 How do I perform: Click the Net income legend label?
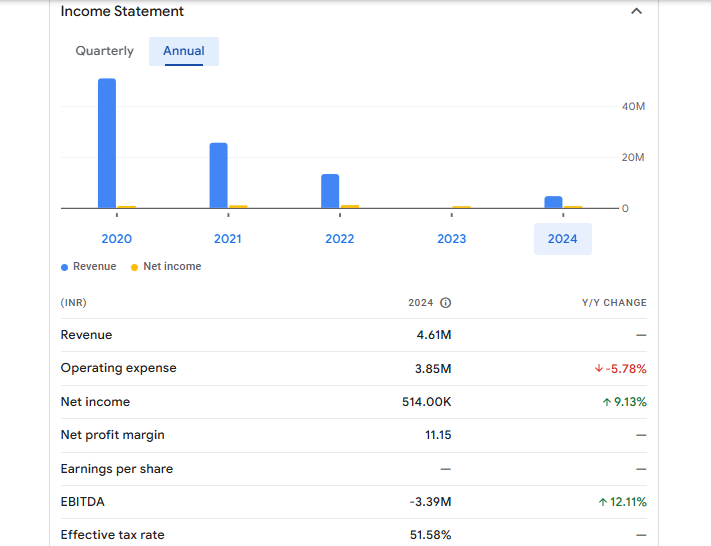coord(172,266)
